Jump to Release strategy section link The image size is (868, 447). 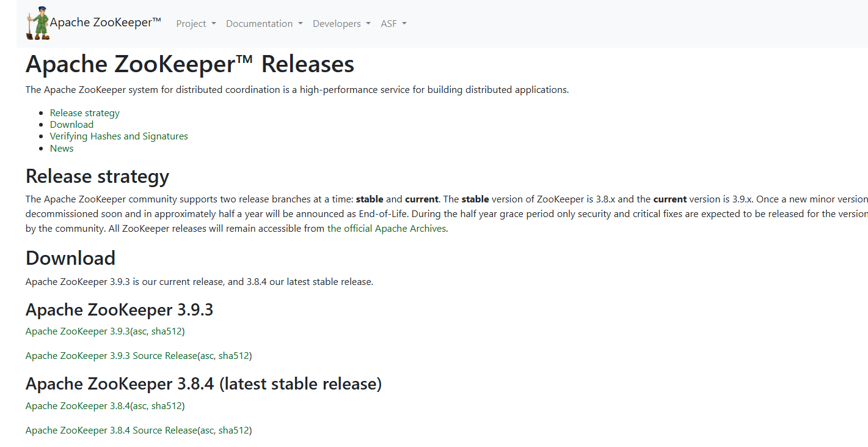[x=85, y=113]
